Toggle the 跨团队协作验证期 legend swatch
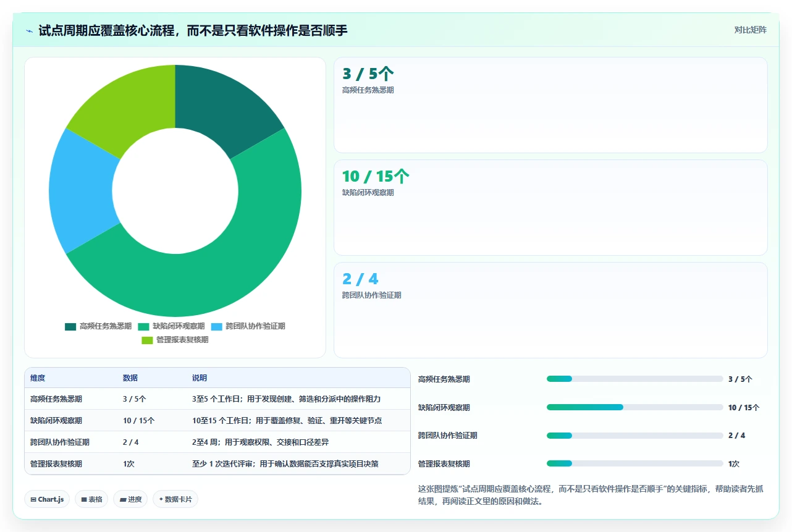This screenshot has width=792, height=532. pos(216,326)
